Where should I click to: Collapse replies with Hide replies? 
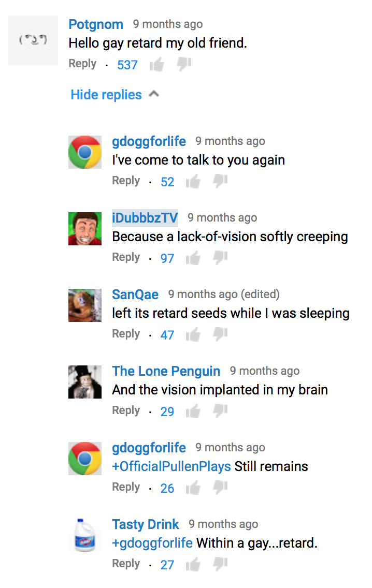click(106, 95)
